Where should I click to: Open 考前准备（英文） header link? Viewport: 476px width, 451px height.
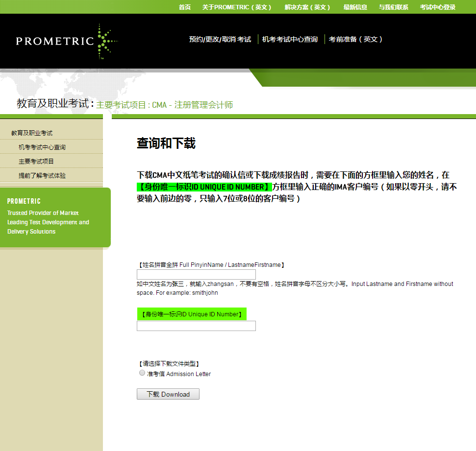(x=355, y=39)
